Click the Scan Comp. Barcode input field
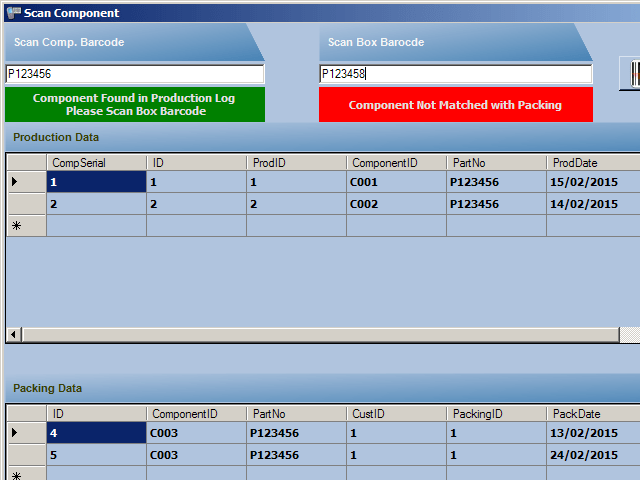This screenshot has height=480, width=640. pos(135,74)
